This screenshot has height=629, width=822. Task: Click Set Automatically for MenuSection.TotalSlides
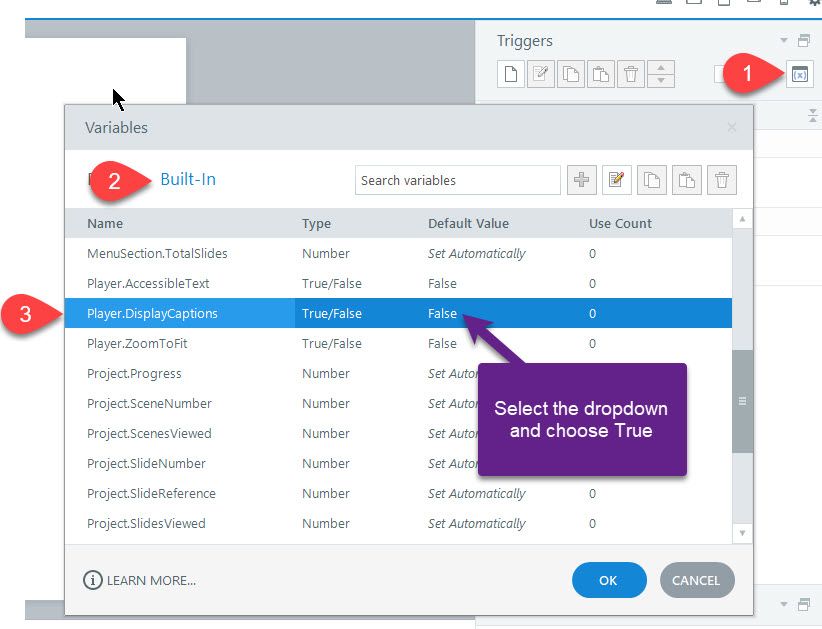[477, 254]
